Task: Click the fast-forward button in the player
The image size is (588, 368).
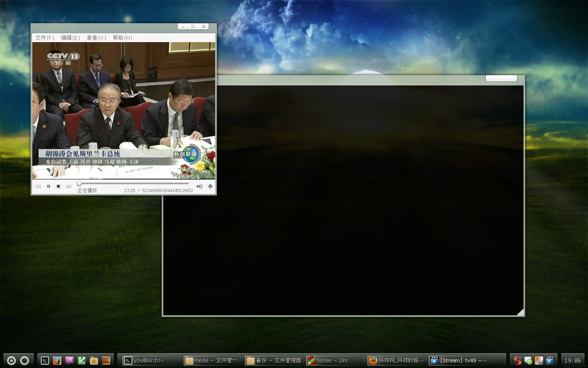Action: [x=69, y=186]
